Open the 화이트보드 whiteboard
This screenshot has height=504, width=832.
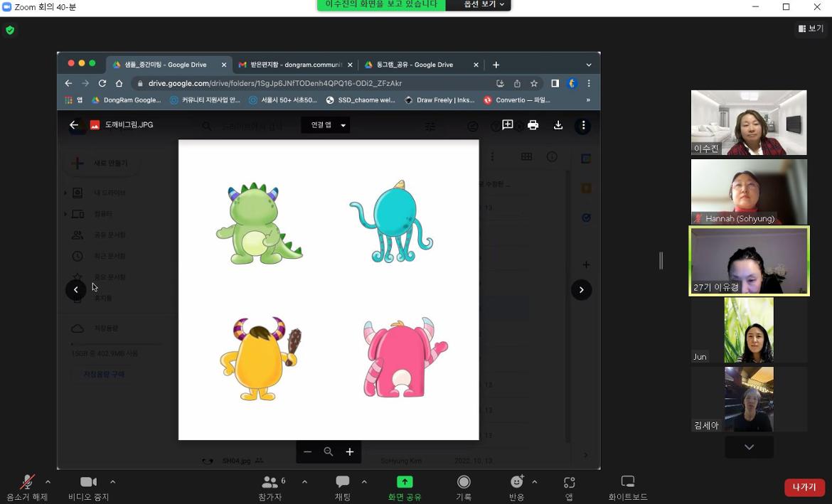pos(627,487)
